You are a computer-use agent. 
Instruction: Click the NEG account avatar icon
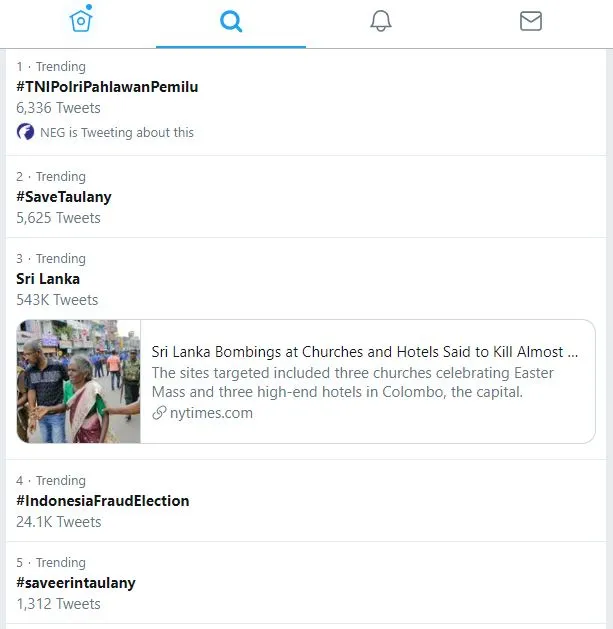[x=25, y=132]
